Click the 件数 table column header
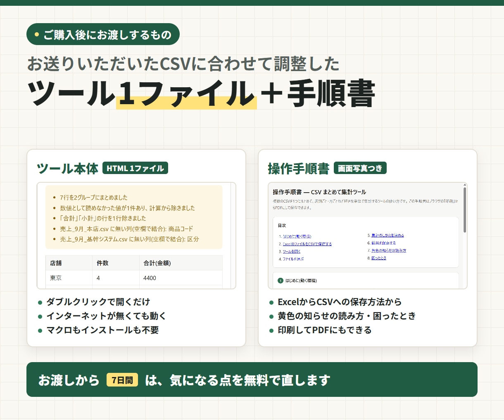Viewport: 504px width, 420px height. pyautogui.click(x=116, y=263)
